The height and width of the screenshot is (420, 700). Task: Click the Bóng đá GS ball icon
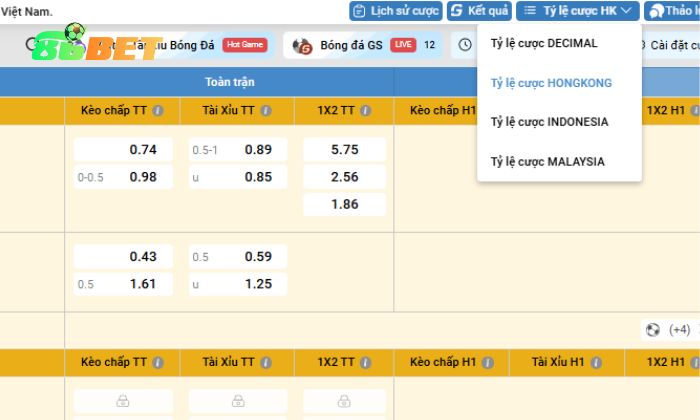click(x=302, y=45)
